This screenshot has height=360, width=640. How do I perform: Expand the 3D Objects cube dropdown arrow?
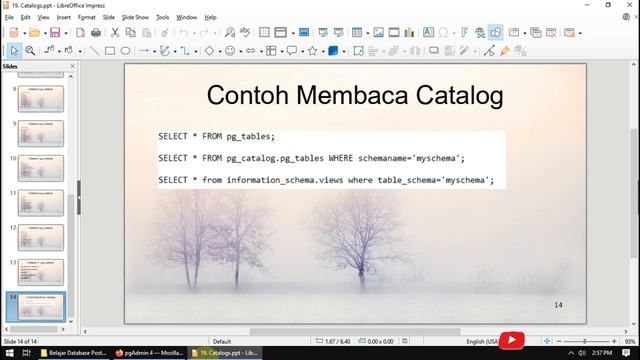(x=344, y=51)
